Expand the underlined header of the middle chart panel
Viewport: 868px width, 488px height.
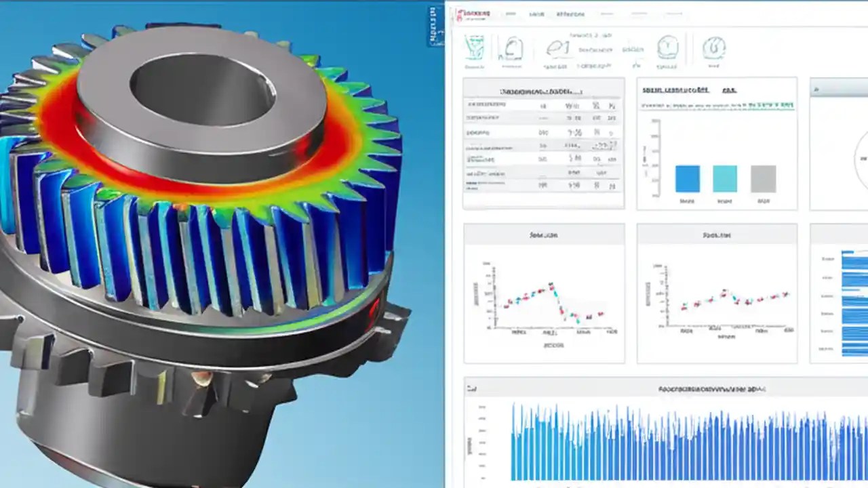click(717, 235)
